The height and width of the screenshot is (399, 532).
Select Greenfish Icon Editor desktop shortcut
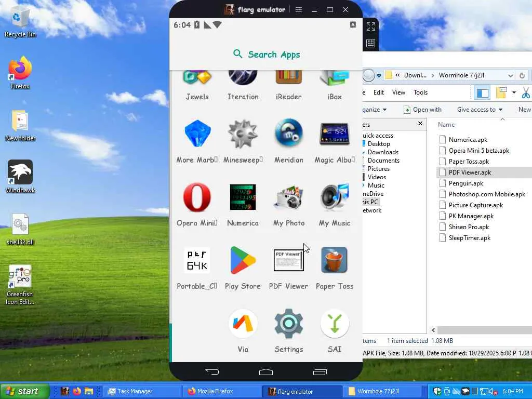coord(20,285)
